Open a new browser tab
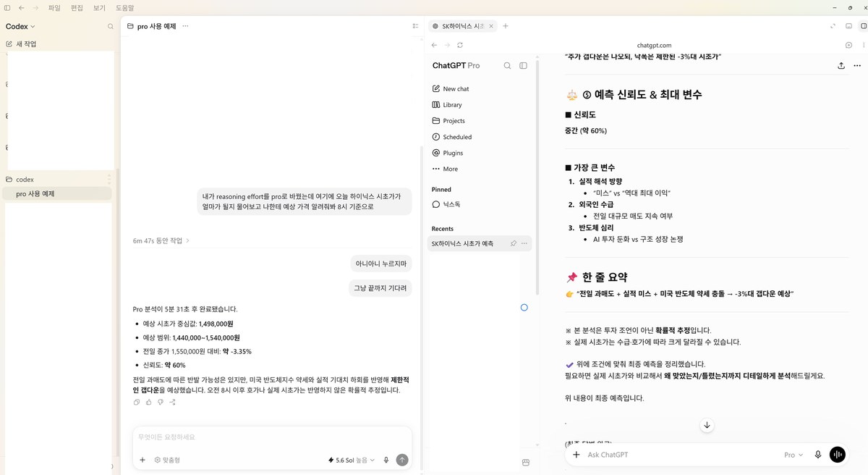The width and height of the screenshot is (868, 475). [x=506, y=26]
